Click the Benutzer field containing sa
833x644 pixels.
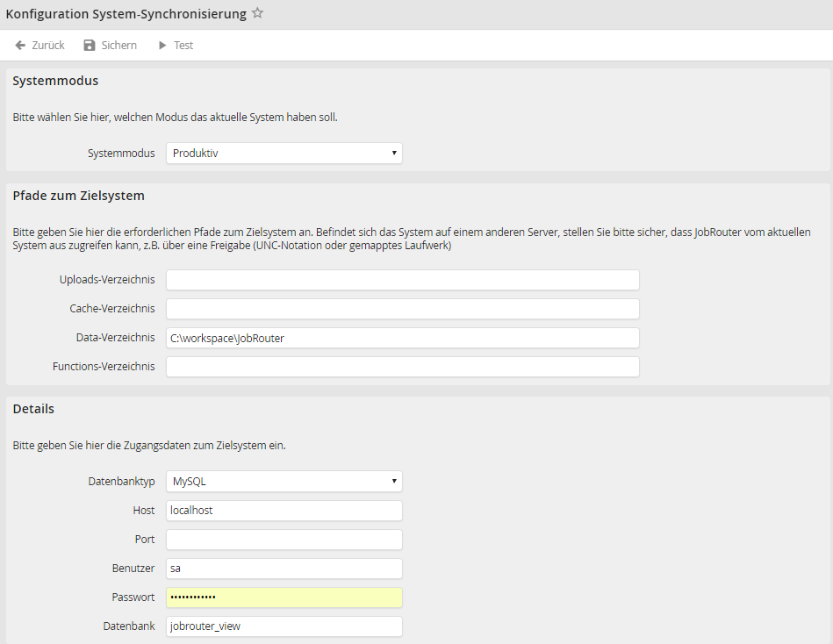tap(284, 568)
